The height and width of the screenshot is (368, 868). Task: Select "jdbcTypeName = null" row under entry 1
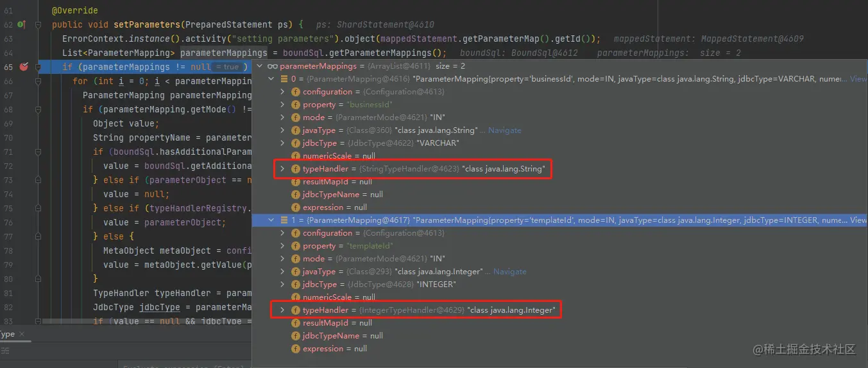click(x=559, y=336)
